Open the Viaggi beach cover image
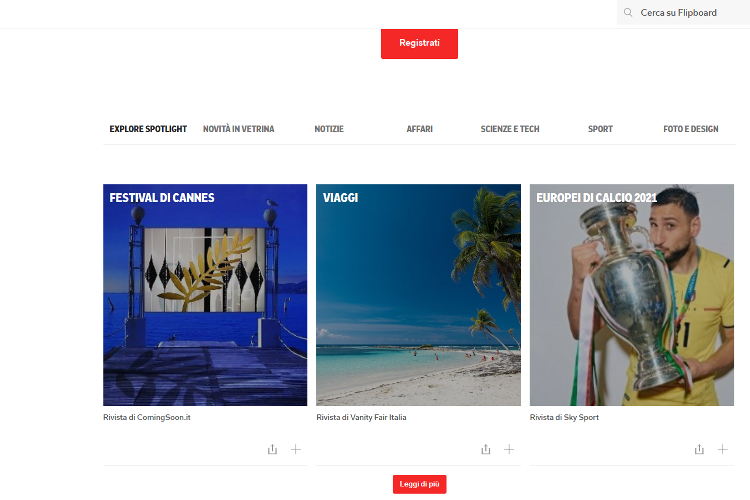This screenshot has width=750, height=500. [x=419, y=295]
